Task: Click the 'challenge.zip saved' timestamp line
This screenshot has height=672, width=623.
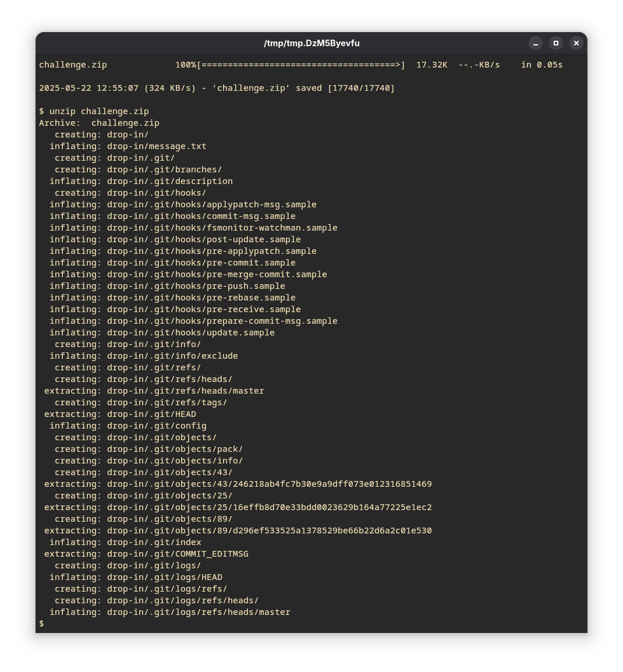Action: pos(217,88)
